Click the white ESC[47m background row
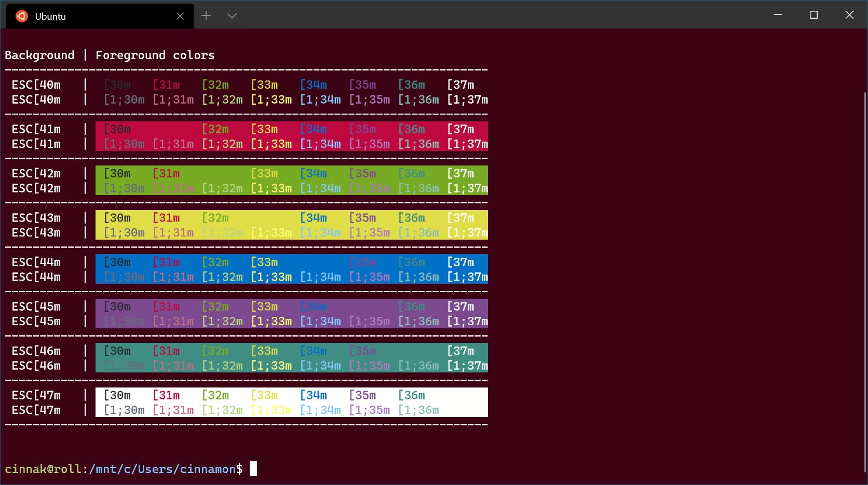Screen dimensions: 868x485 point(291,402)
